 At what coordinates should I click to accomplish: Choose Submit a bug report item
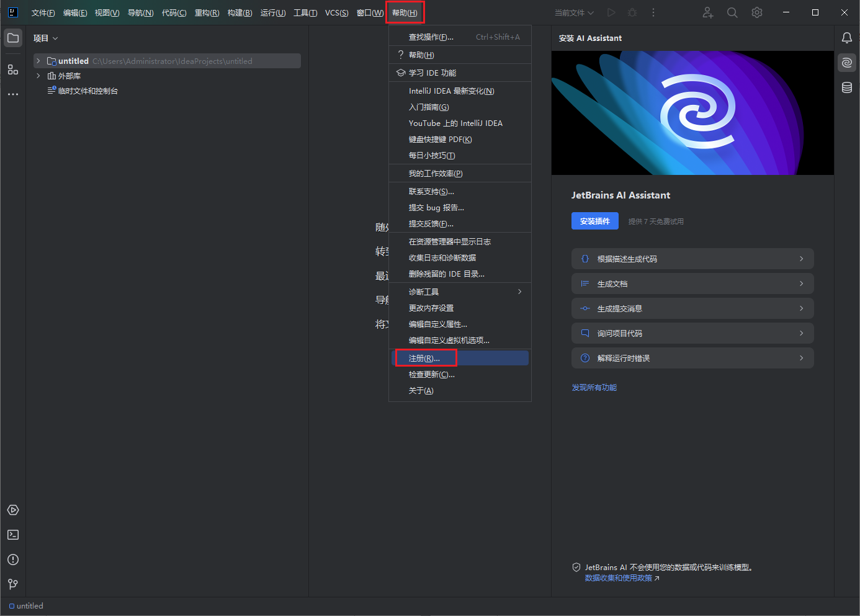coord(460,208)
